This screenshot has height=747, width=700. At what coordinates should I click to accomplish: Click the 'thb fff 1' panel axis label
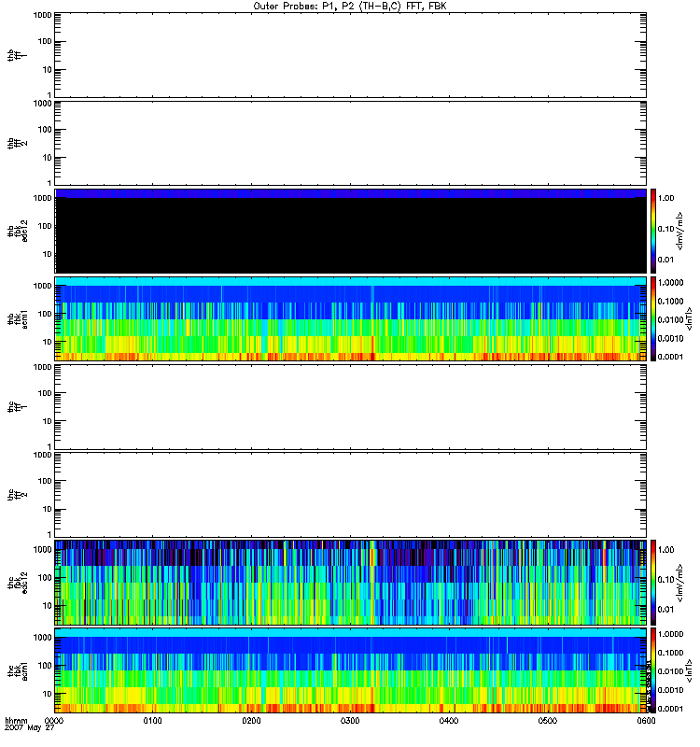(x=17, y=55)
